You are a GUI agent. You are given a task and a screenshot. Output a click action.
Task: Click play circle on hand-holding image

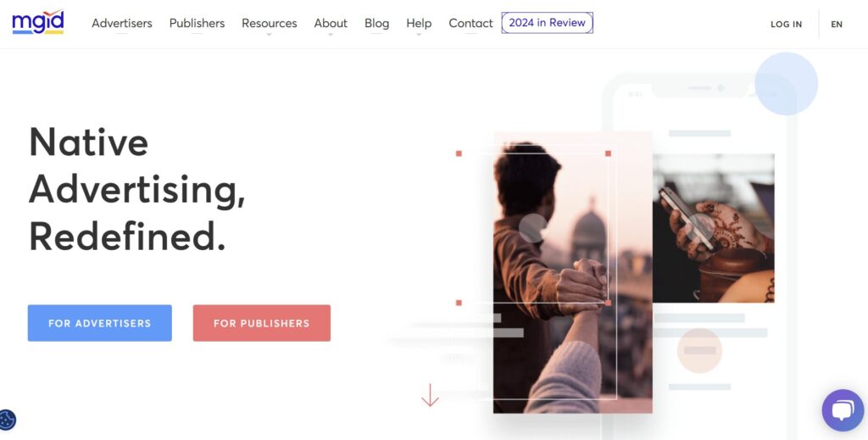click(533, 228)
